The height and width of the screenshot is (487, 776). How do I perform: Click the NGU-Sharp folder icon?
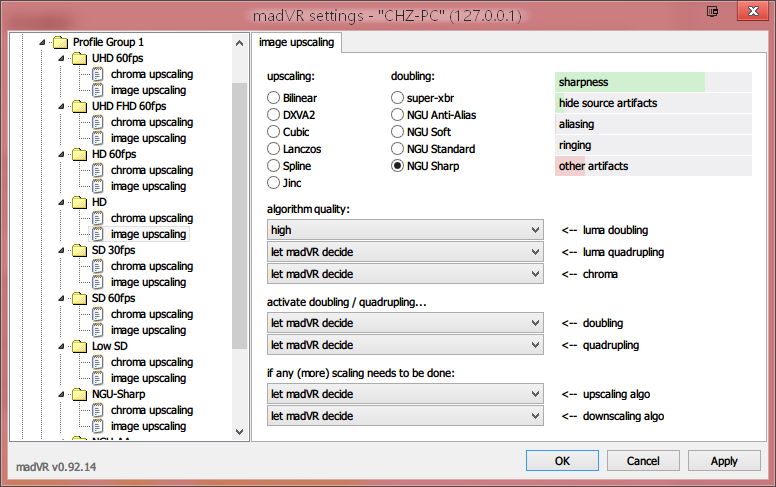(79, 394)
